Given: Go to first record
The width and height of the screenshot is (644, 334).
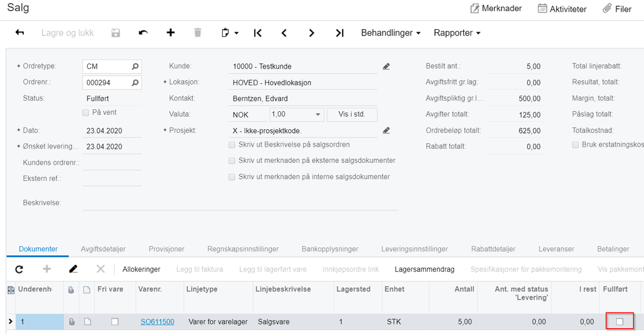Looking at the screenshot, I should pos(257,33).
